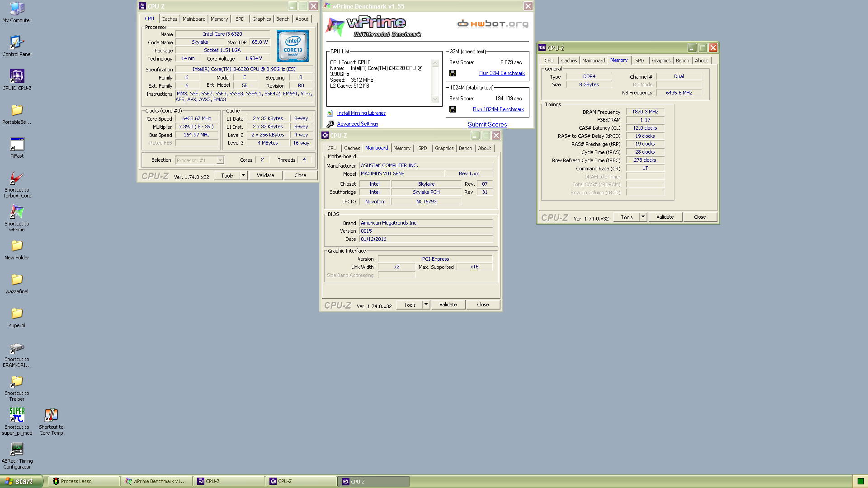Select New Folder on desktop

(x=17, y=249)
